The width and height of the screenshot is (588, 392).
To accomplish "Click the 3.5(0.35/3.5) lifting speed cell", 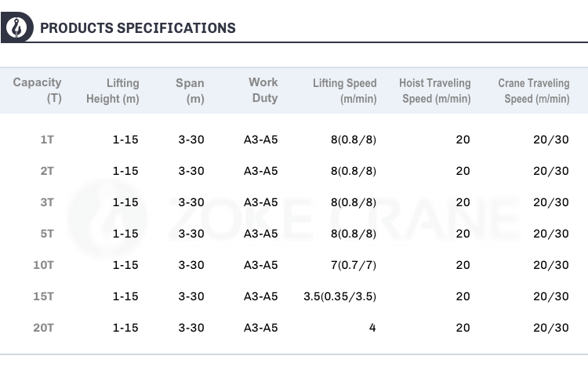I will 339,296.
